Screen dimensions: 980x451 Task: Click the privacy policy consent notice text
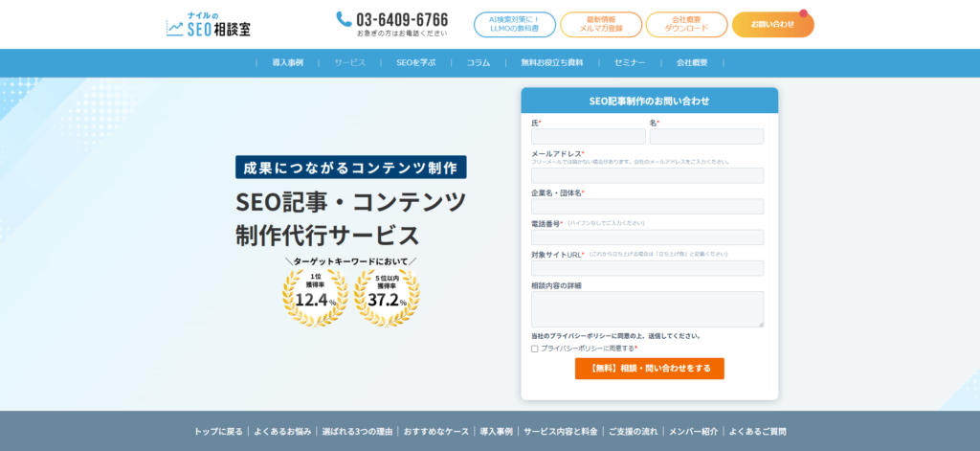point(615,336)
